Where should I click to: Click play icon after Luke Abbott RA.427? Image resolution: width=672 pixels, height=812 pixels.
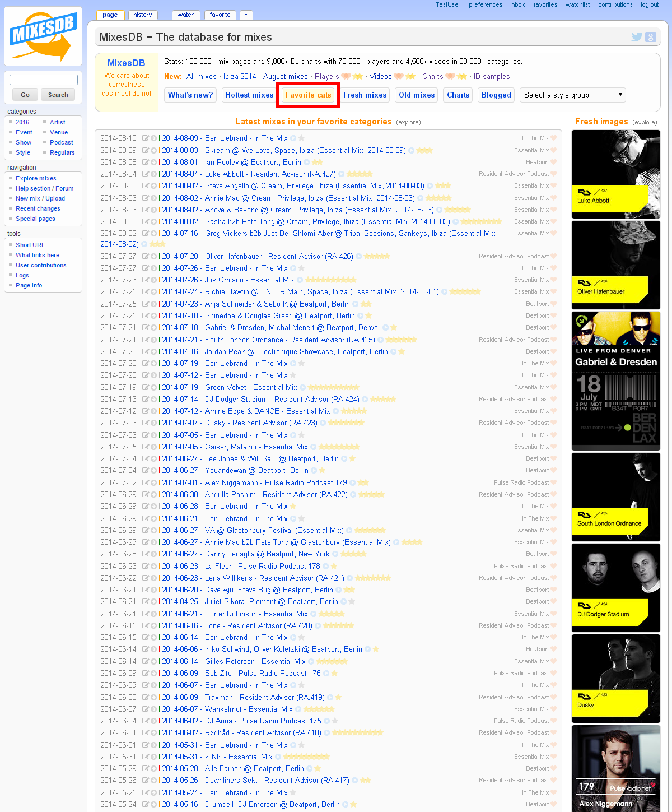coord(342,174)
